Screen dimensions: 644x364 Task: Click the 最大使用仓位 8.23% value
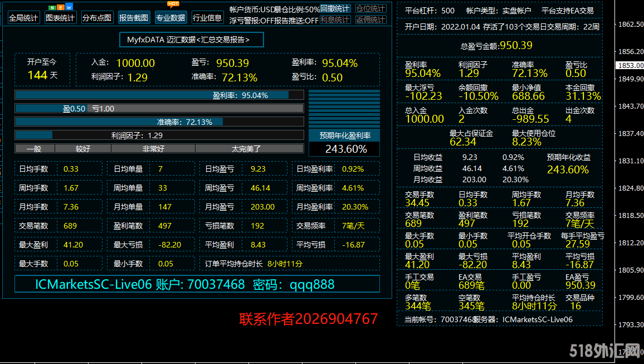pyautogui.click(x=526, y=142)
